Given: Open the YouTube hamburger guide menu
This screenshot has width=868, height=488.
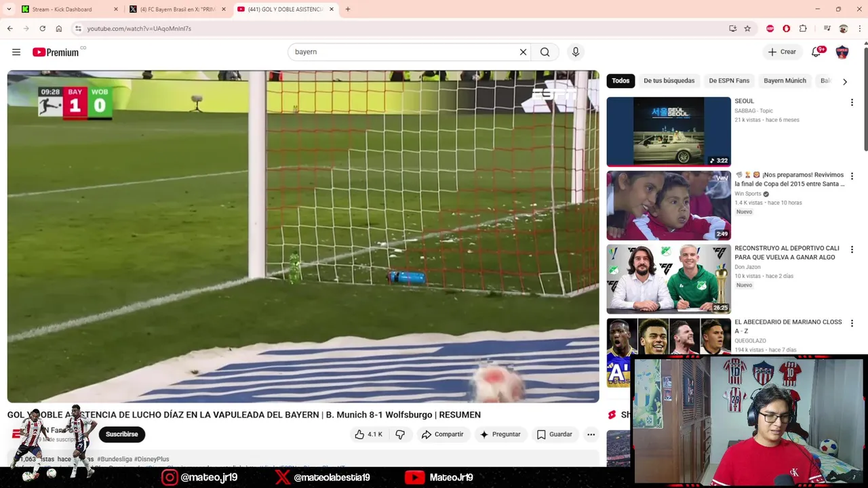Looking at the screenshot, I should coord(16,52).
